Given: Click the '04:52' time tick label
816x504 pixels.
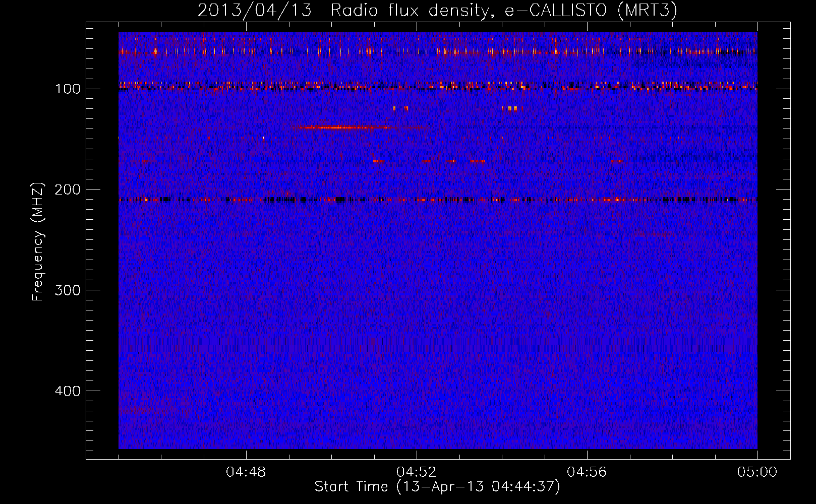Looking at the screenshot, I should (417, 472).
